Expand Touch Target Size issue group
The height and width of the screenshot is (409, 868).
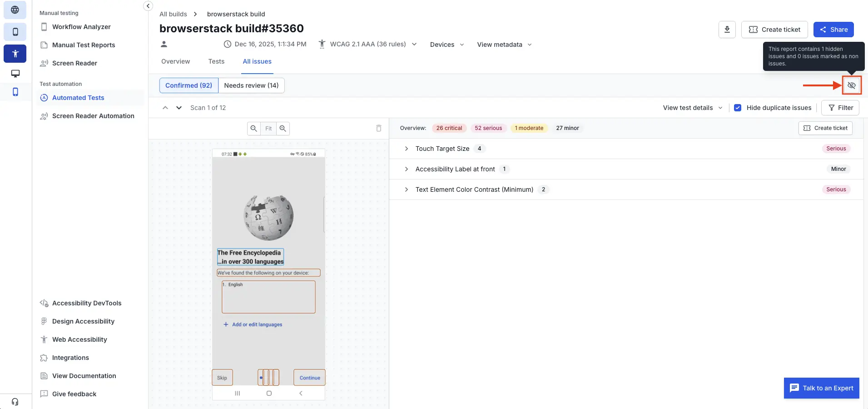click(x=407, y=149)
